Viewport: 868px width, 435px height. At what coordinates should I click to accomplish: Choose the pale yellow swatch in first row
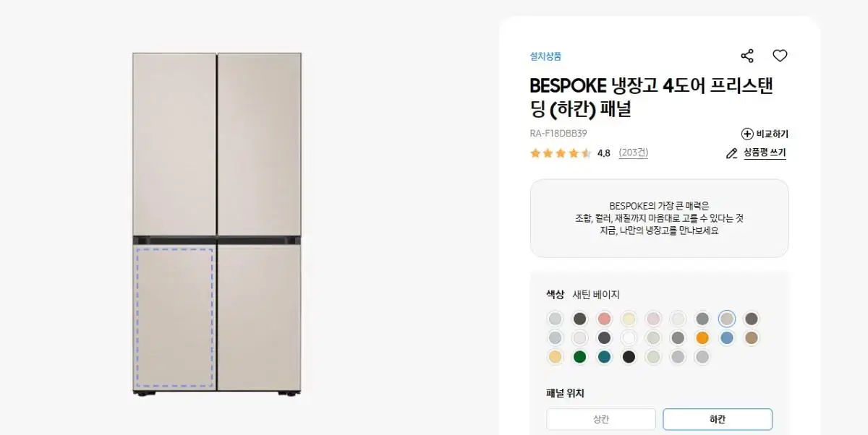629,319
